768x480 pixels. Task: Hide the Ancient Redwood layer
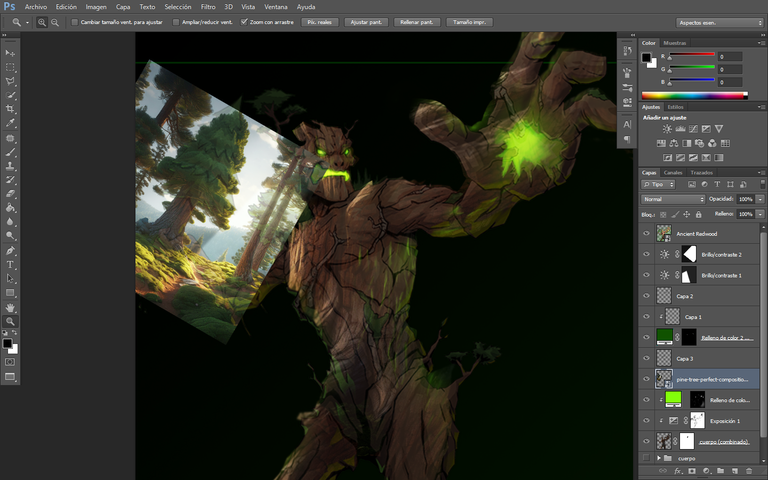(x=646, y=234)
